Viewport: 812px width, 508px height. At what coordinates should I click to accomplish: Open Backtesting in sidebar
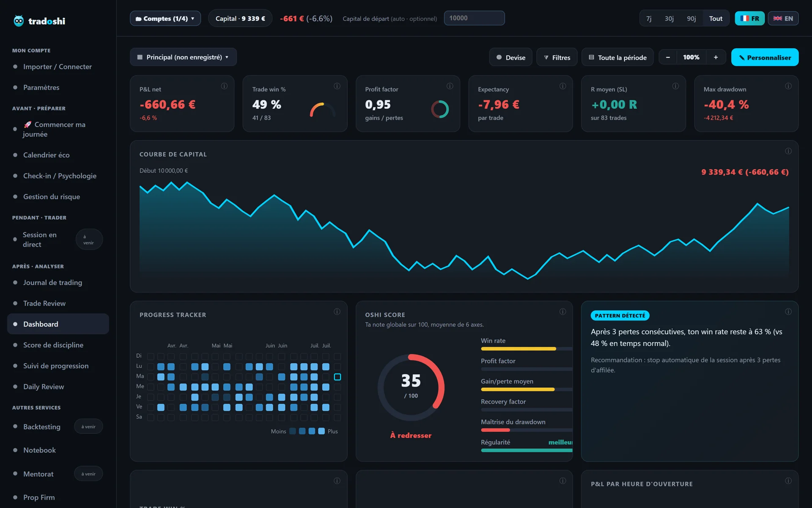point(58,426)
